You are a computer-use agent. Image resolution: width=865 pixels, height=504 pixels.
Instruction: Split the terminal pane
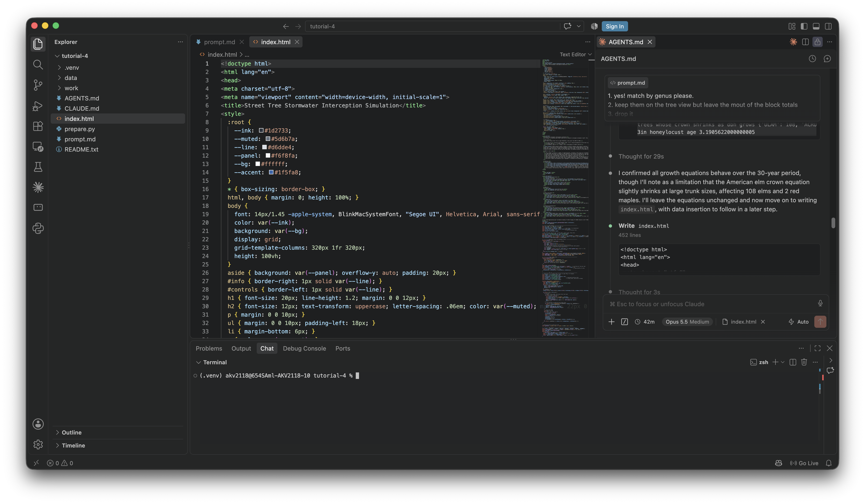click(793, 362)
